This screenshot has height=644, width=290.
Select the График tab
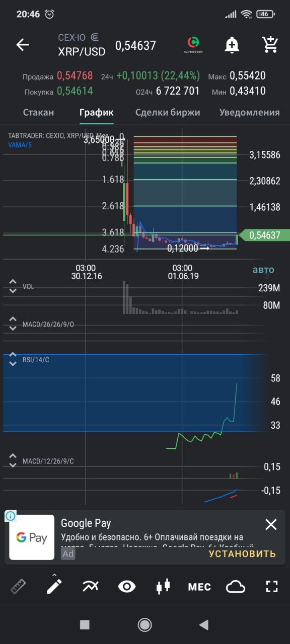(96, 112)
